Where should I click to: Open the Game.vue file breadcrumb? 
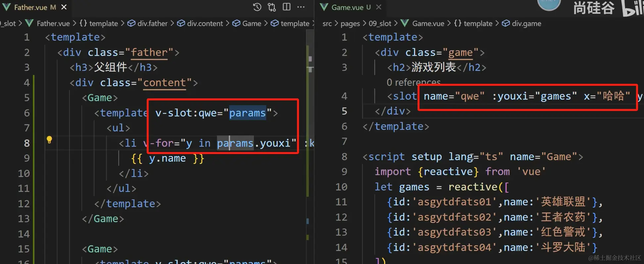click(x=422, y=24)
